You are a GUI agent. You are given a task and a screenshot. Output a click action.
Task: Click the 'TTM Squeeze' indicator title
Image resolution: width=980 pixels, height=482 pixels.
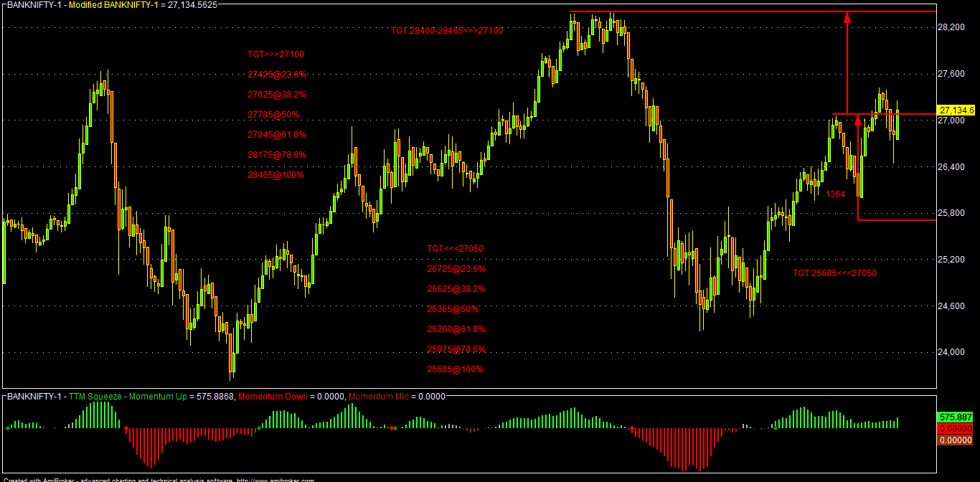pyautogui.click(x=95, y=396)
